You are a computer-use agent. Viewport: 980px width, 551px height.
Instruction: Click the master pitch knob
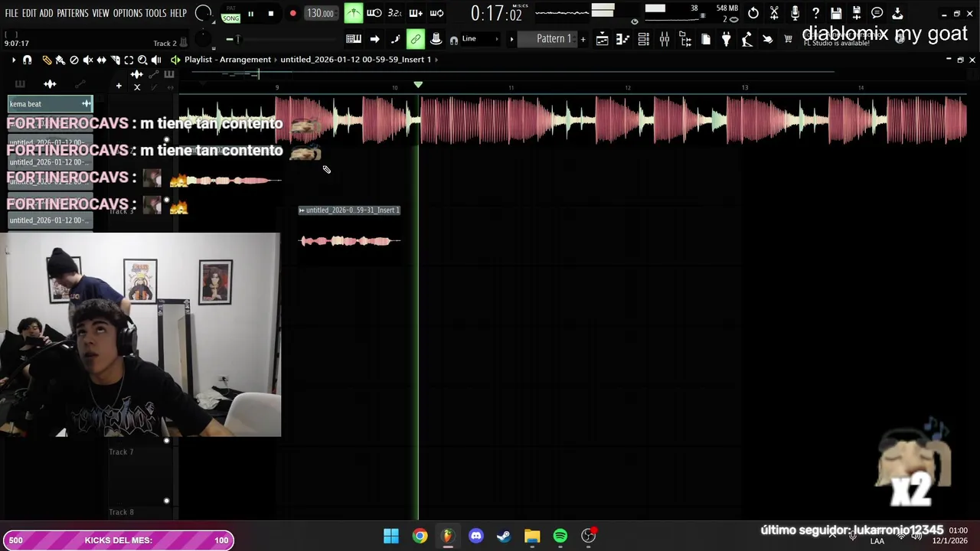[203, 39]
